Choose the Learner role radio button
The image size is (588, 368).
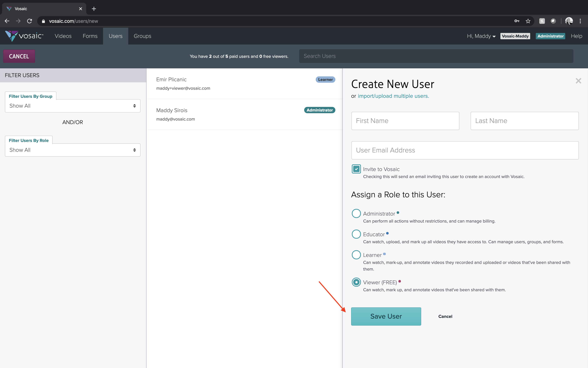tap(356, 255)
